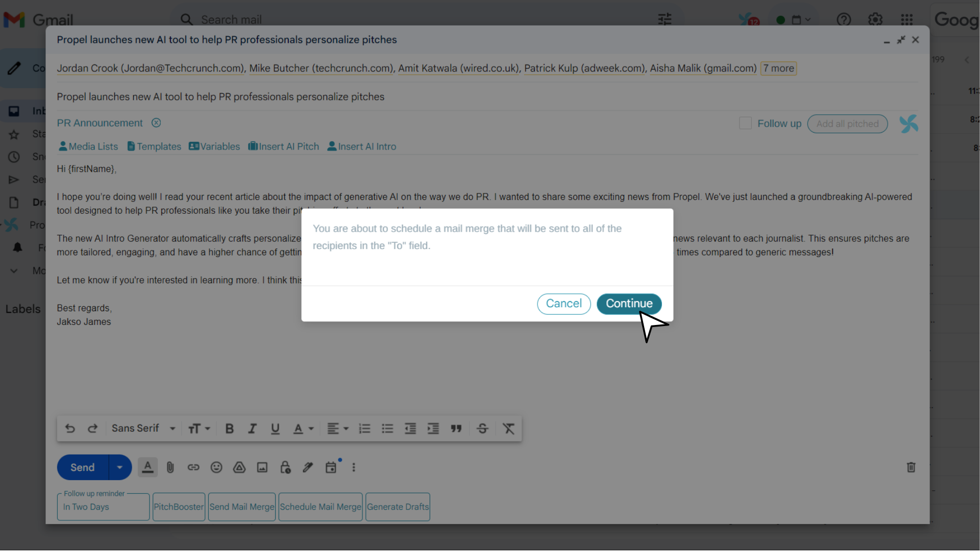Click Continue in the mail merge dialog

629,304
